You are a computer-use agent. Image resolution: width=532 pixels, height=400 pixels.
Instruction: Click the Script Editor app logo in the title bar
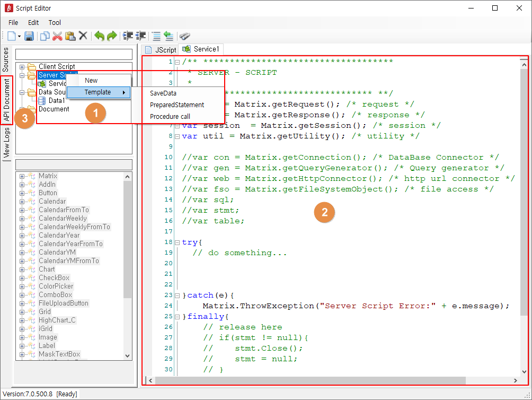(9, 8)
